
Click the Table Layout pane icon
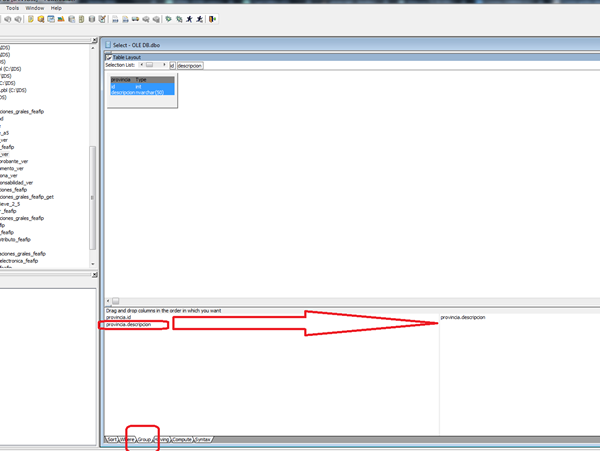[x=109, y=57]
